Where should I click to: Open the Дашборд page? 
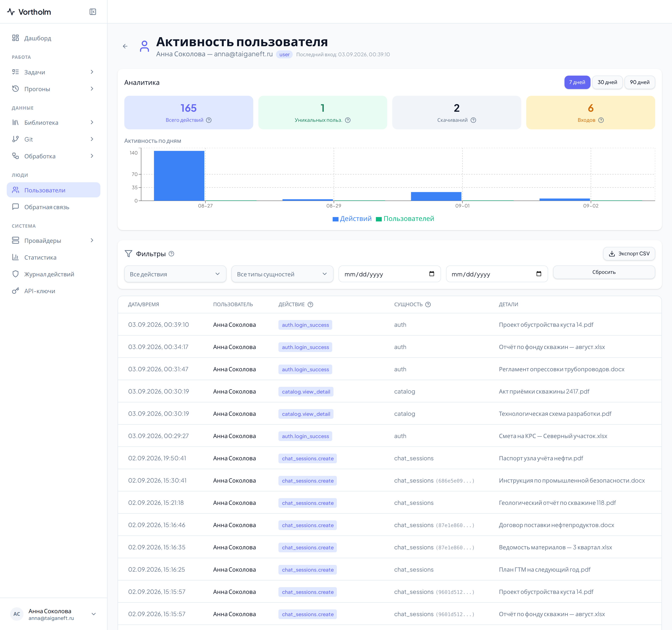pyautogui.click(x=53, y=38)
